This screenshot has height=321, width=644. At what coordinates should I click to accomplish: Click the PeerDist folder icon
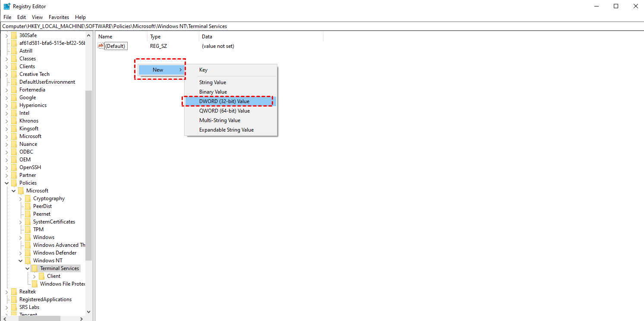pos(28,206)
